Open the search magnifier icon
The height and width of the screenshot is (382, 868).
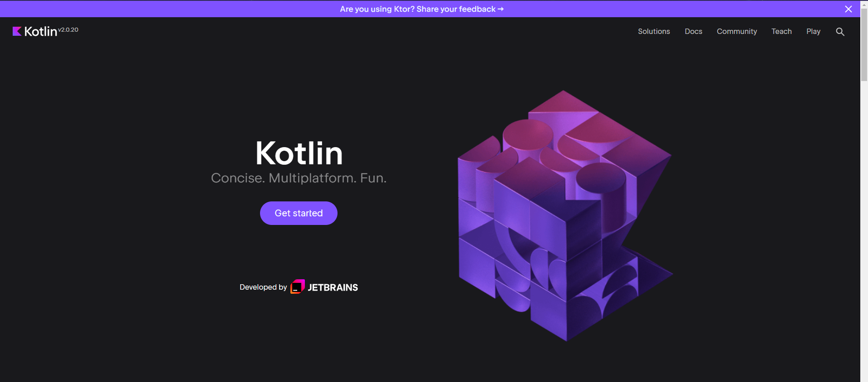840,32
